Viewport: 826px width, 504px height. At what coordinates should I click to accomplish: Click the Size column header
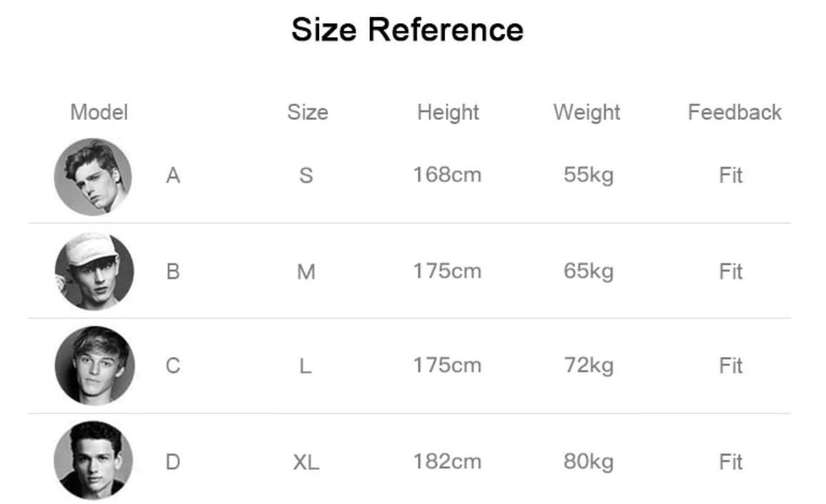click(x=307, y=112)
